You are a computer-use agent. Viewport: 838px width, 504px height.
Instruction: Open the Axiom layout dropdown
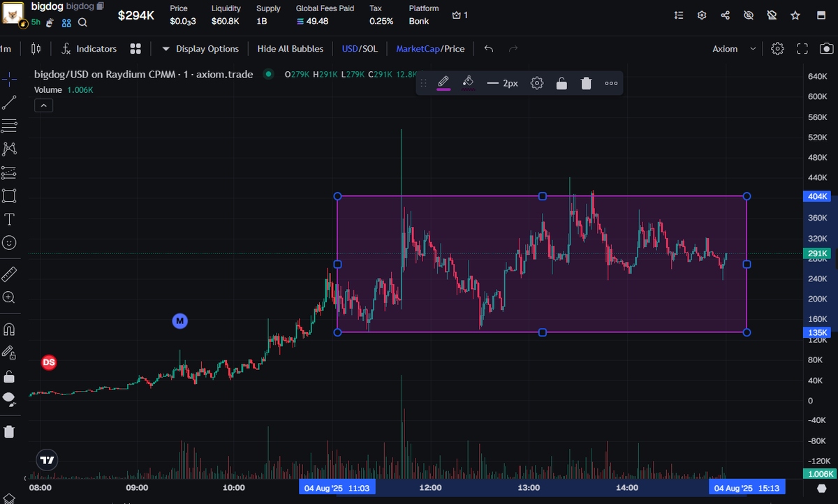734,49
